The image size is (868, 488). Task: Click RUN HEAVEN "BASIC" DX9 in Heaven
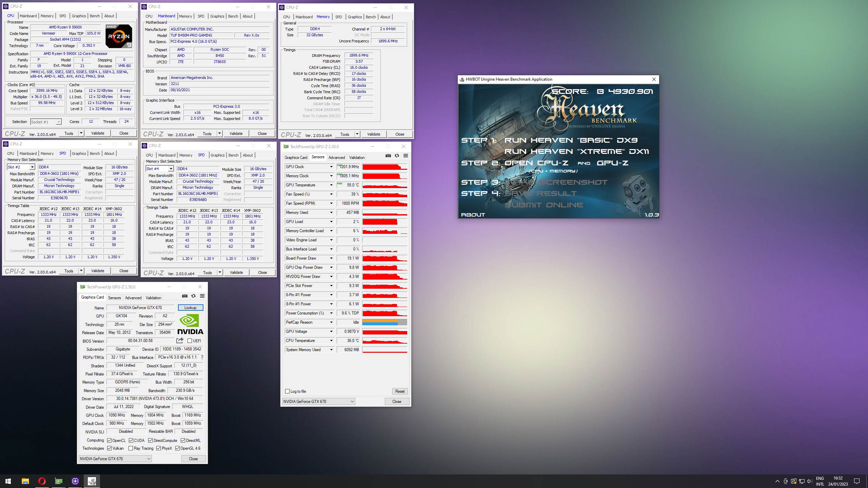tap(571, 140)
